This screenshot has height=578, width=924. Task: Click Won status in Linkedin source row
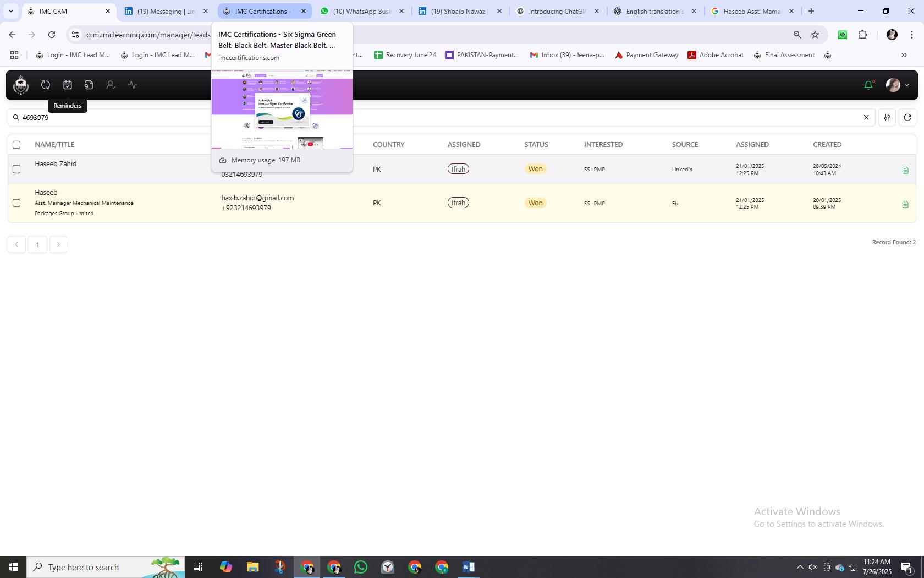tap(535, 169)
